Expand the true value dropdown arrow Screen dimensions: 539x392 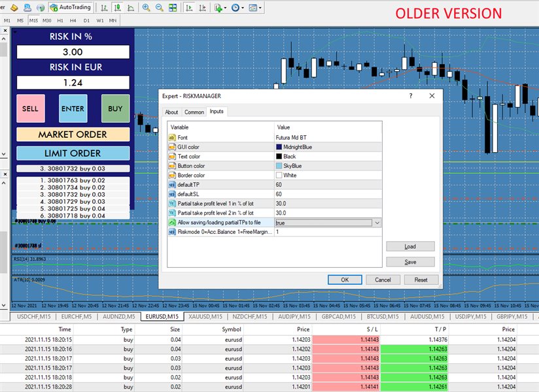click(376, 223)
